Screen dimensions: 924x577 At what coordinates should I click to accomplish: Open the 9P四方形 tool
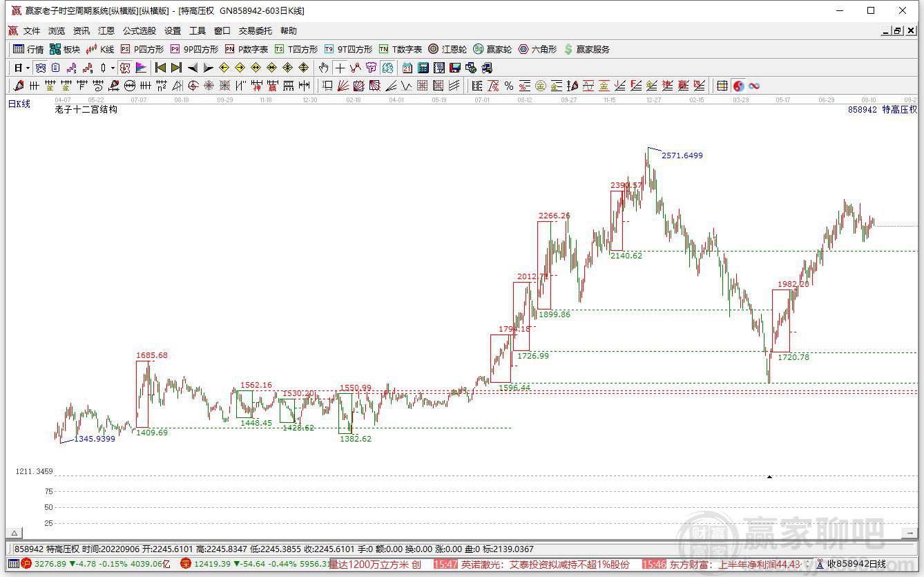coord(194,49)
